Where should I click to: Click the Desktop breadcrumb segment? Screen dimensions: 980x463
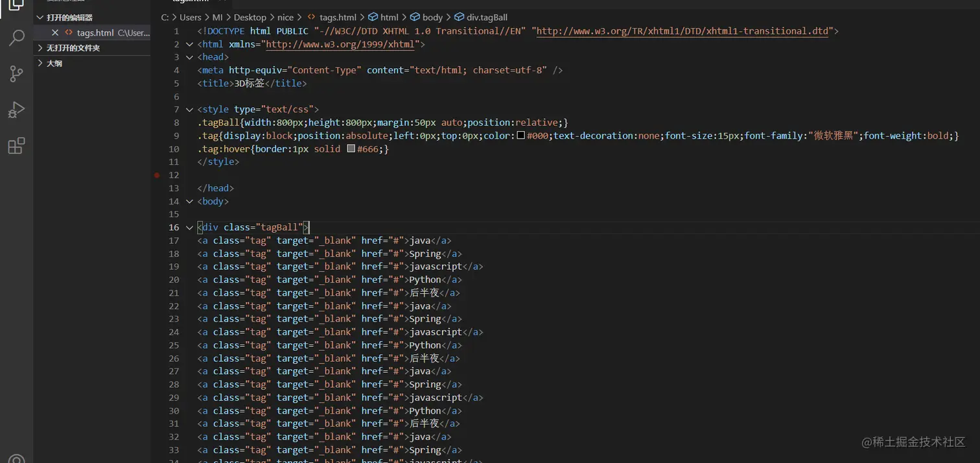click(x=250, y=18)
